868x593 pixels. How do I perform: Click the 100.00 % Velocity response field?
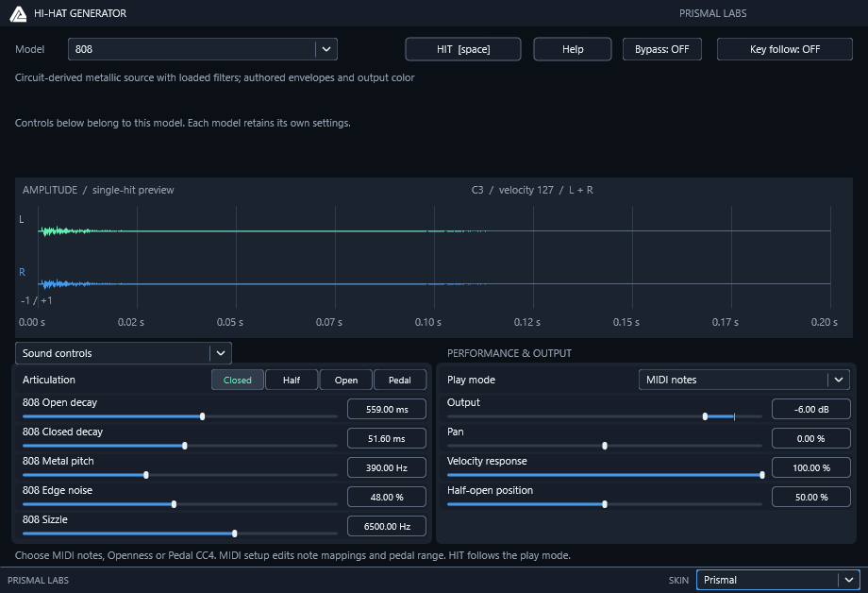click(x=811, y=468)
